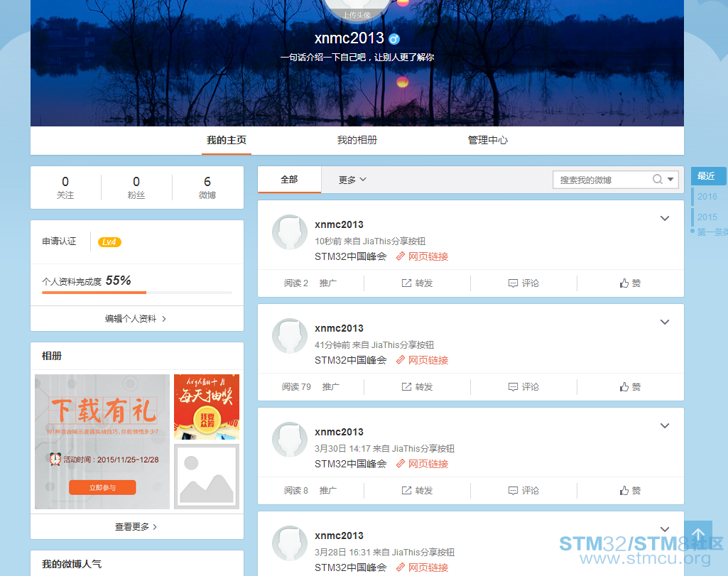The height and width of the screenshot is (576, 728).
Task: Click the avatar on the 10秒前 post
Action: tap(290, 232)
